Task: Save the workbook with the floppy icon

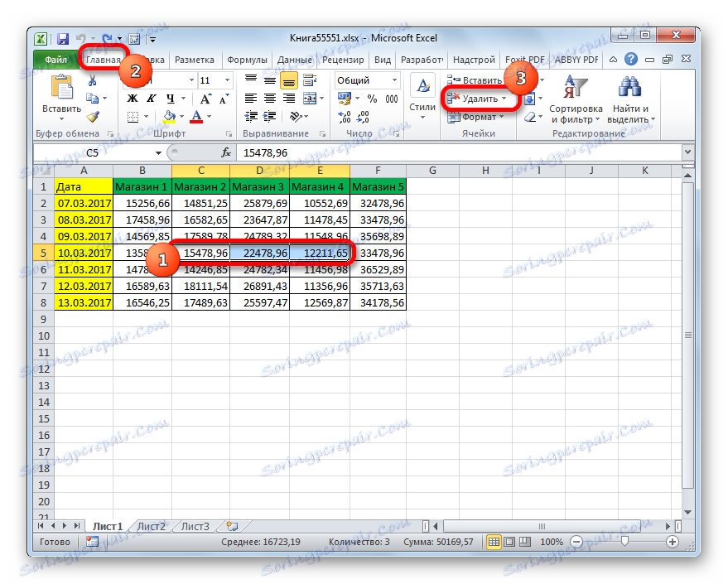Action: (63, 39)
